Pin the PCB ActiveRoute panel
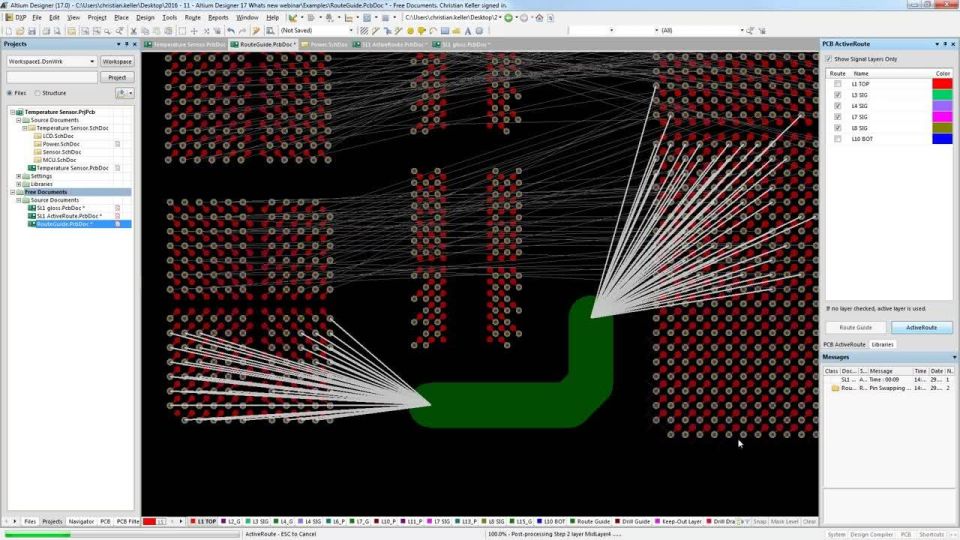The image size is (960, 540). pyautogui.click(x=945, y=44)
